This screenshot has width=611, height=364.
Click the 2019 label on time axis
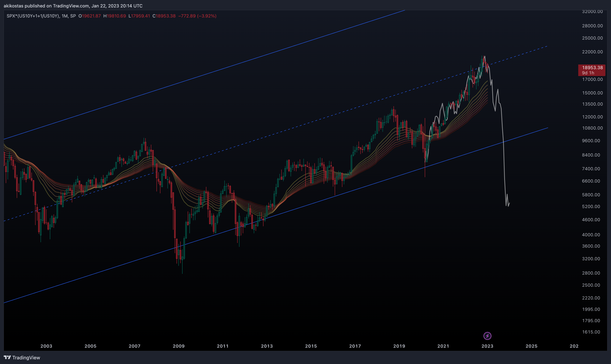[x=399, y=346]
